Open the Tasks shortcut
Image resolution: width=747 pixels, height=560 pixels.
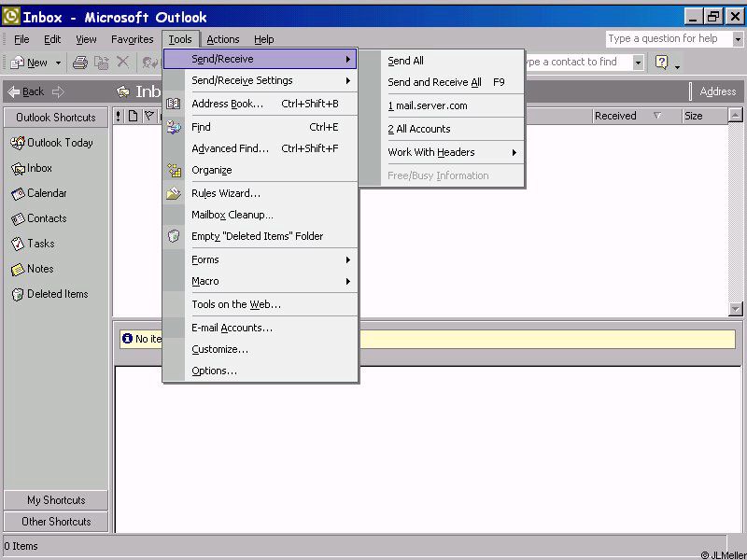[x=40, y=244]
